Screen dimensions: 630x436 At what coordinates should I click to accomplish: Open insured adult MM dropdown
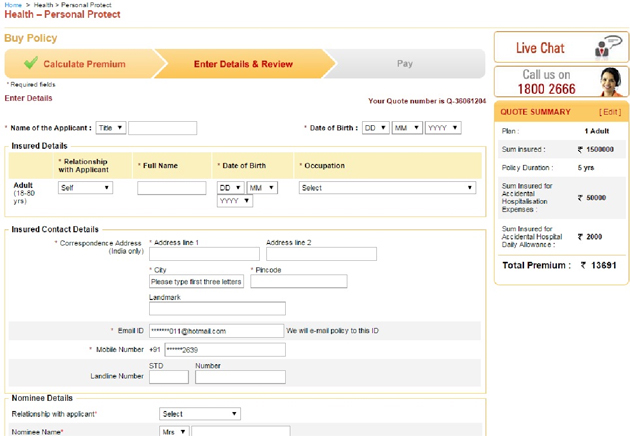[262, 188]
